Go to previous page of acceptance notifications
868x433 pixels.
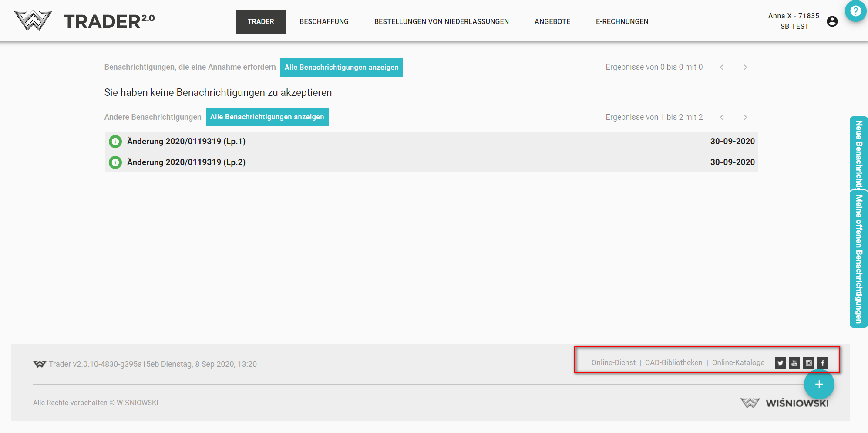click(x=721, y=67)
